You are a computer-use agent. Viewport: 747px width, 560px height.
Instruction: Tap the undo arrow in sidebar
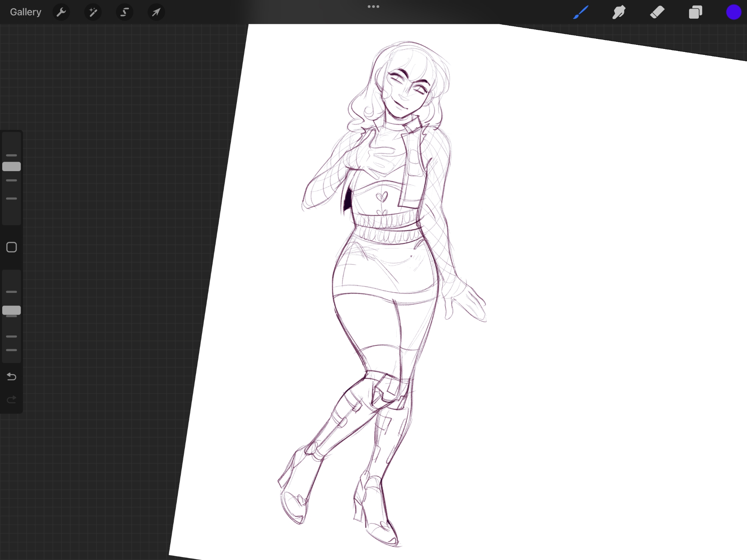click(x=12, y=377)
